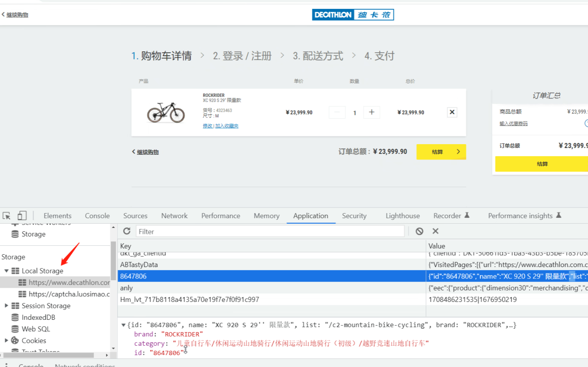Open the Security tab

pyautogui.click(x=354, y=216)
